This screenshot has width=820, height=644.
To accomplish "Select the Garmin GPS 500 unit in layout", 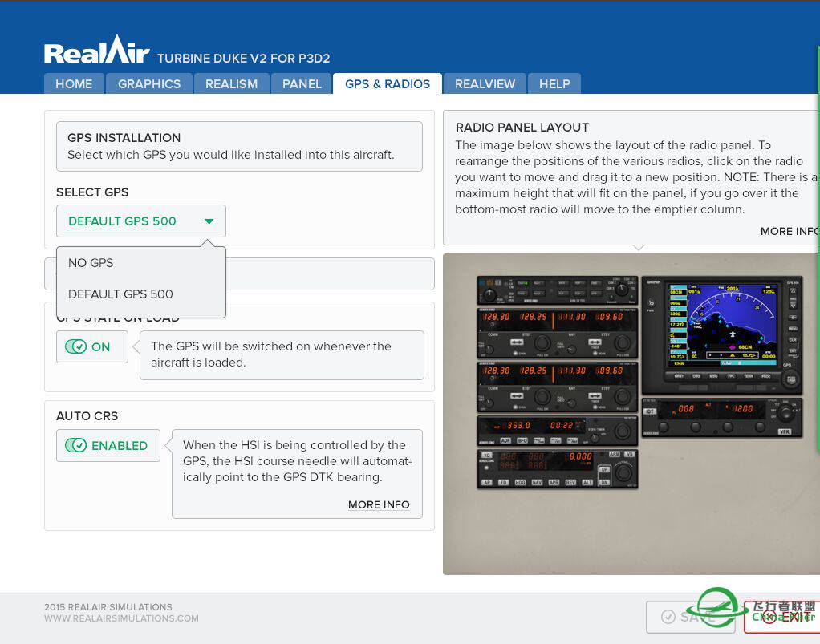I will [721, 332].
